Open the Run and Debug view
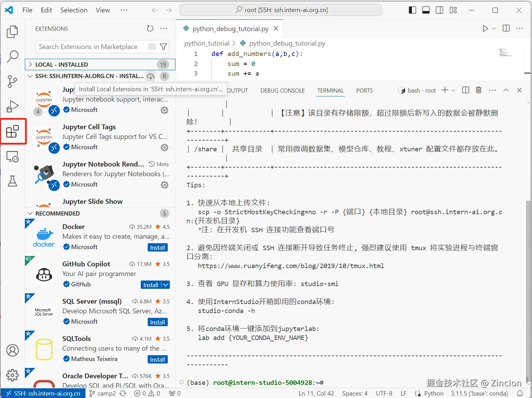 pyautogui.click(x=12, y=106)
